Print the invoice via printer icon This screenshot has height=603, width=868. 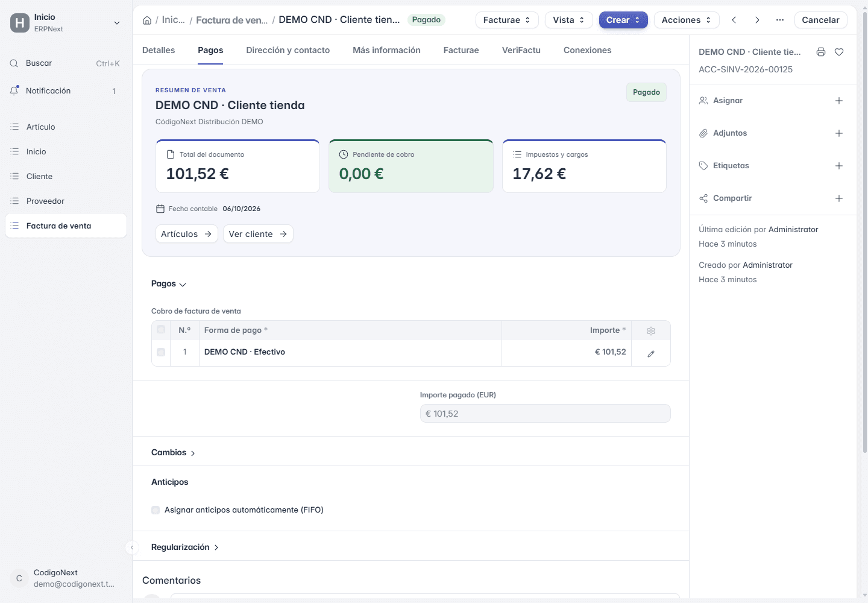click(x=821, y=52)
